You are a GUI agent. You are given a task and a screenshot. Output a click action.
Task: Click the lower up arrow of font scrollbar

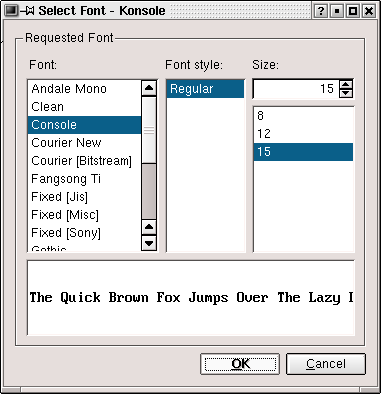[x=149, y=228]
